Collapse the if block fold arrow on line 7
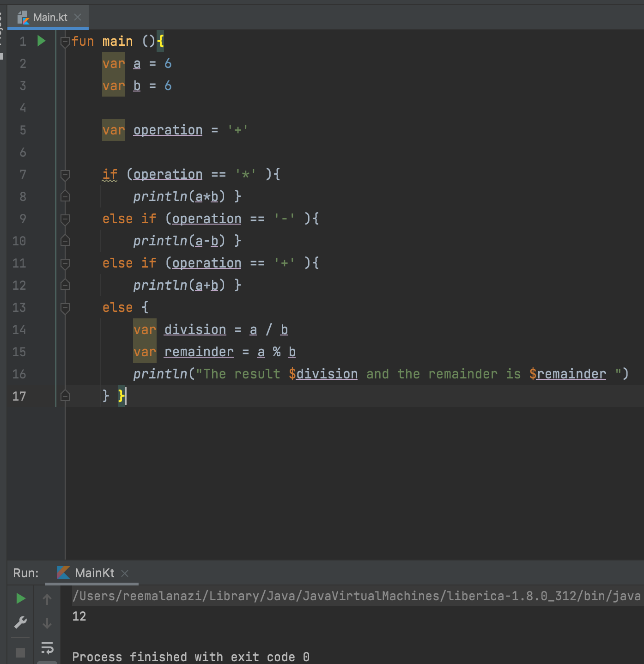Viewport: 644px width, 664px height. (x=65, y=174)
